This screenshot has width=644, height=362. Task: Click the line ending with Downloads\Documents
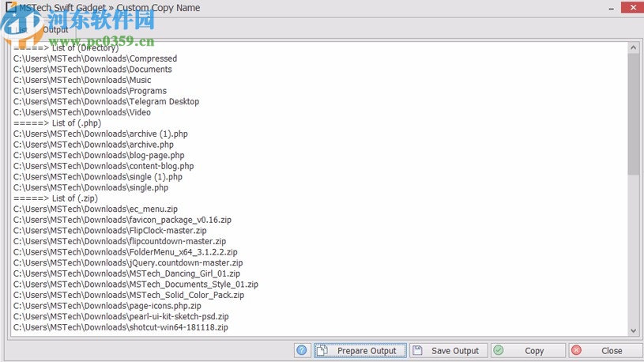click(x=92, y=70)
